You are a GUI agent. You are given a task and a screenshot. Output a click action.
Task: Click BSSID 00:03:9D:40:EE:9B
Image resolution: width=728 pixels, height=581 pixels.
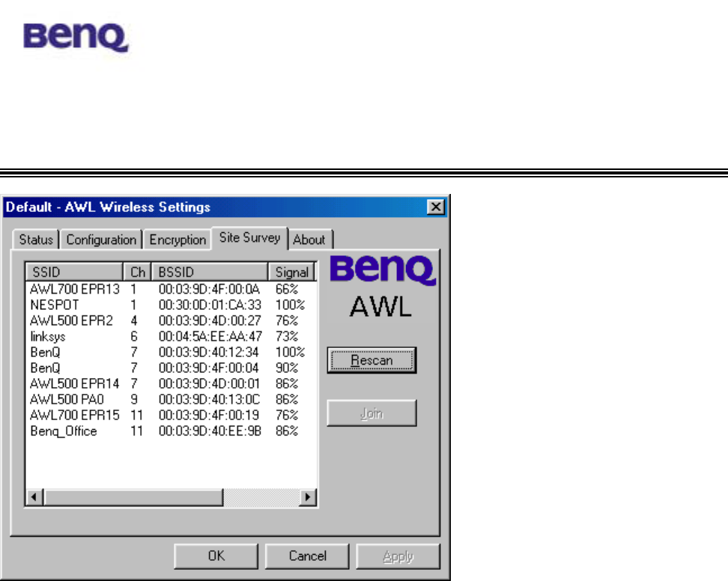click(210, 431)
